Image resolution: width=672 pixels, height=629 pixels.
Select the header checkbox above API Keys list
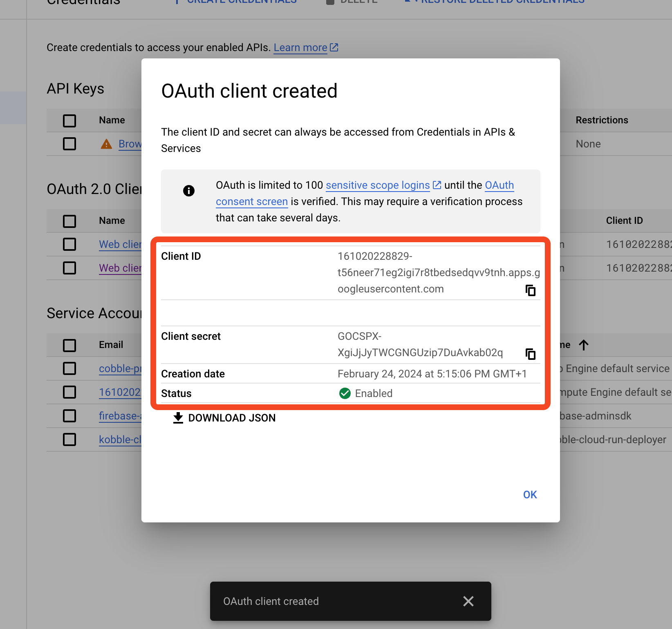click(69, 120)
